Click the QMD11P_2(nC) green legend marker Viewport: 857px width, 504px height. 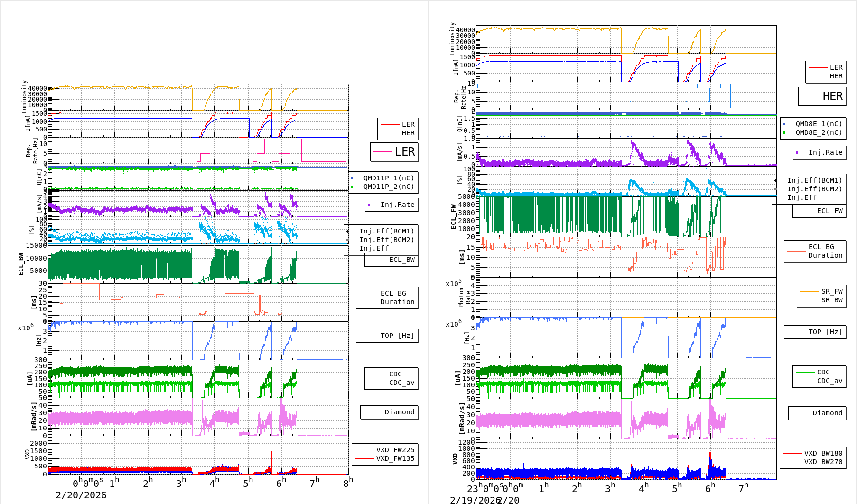tap(352, 187)
